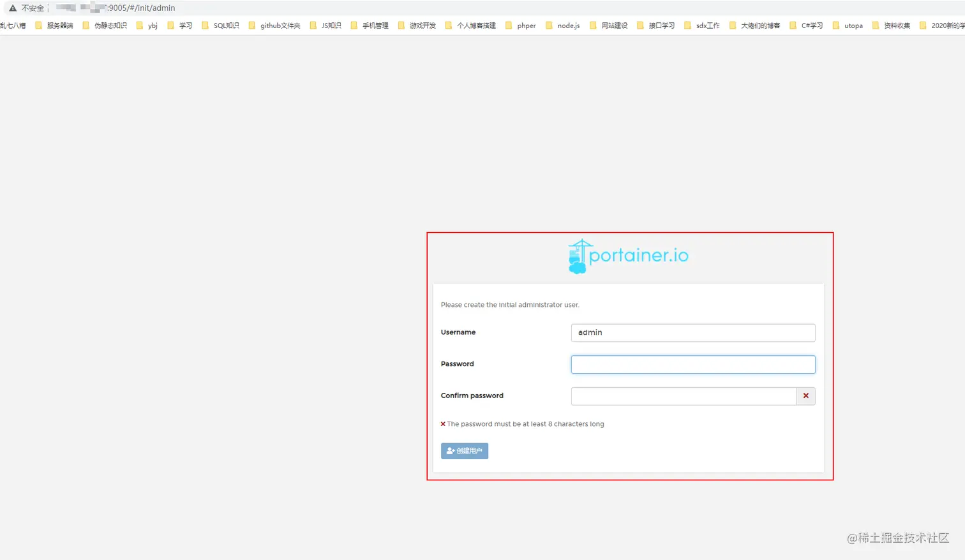Click the password length warning message
The width and height of the screenshot is (965, 560).
tap(522, 424)
